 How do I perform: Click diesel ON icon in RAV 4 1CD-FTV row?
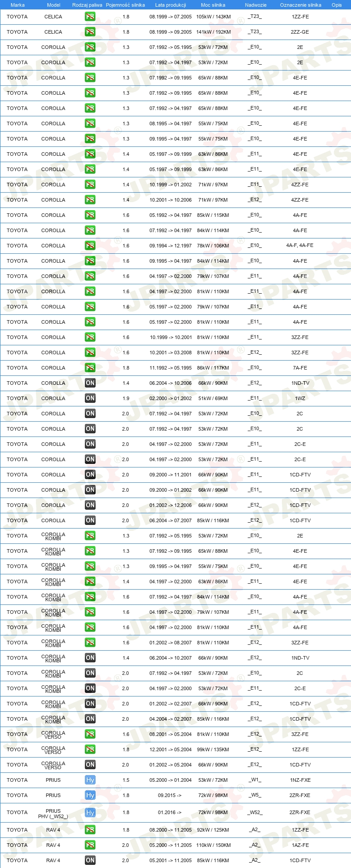coord(90,860)
